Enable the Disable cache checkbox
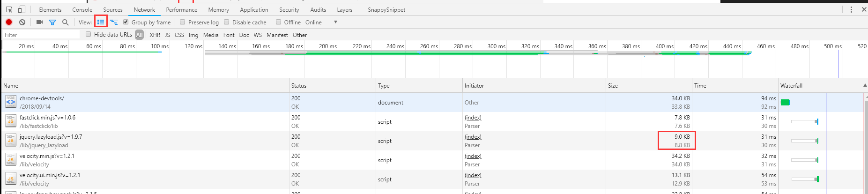This screenshot has width=868, height=194. 227,22
